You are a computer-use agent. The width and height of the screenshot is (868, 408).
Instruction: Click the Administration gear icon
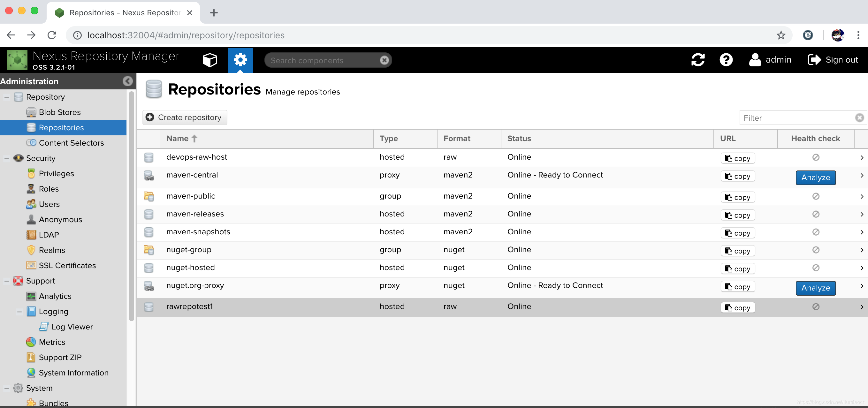click(240, 60)
